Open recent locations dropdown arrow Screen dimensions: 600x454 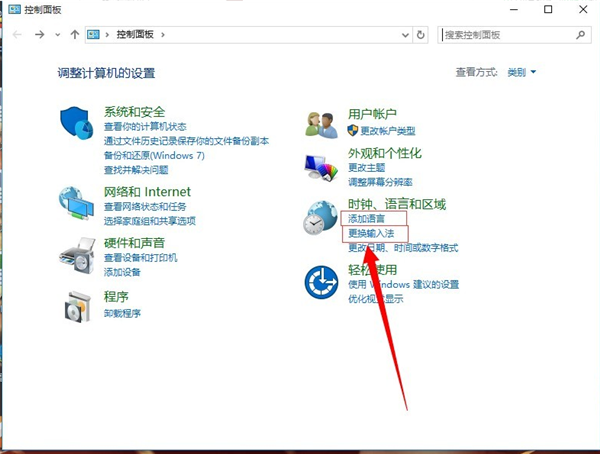click(x=57, y=35)
